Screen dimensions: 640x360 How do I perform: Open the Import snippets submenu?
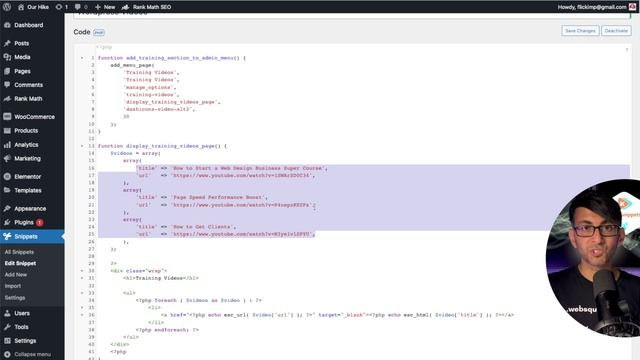click(x=13, y=286)
